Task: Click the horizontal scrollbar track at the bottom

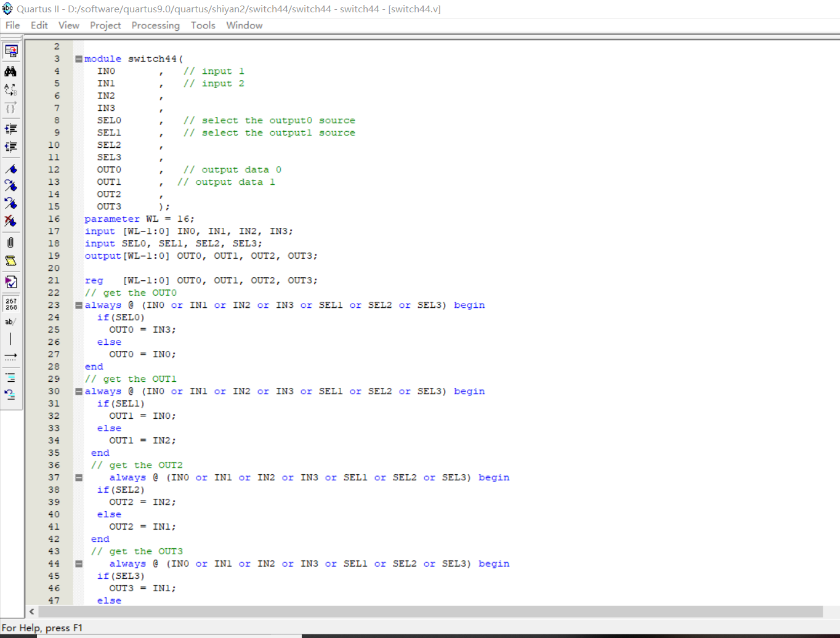Action: pyautogui.click(x=430, y=612)
